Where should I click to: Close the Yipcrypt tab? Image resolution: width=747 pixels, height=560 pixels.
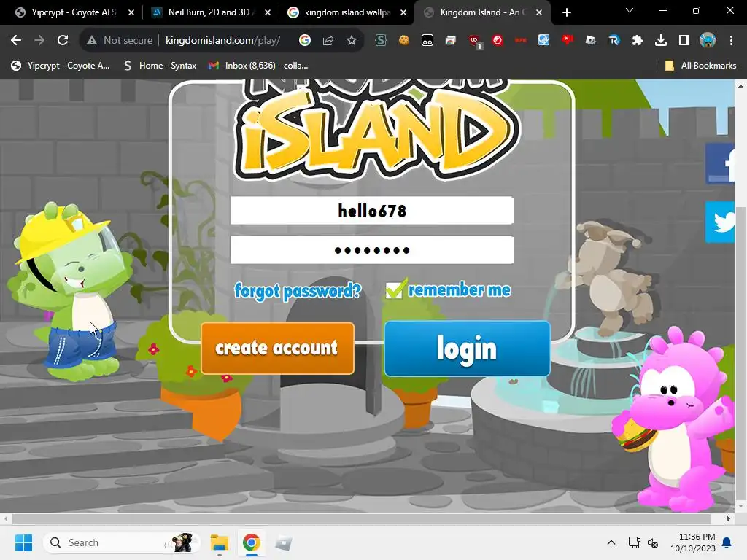point(131,12)
